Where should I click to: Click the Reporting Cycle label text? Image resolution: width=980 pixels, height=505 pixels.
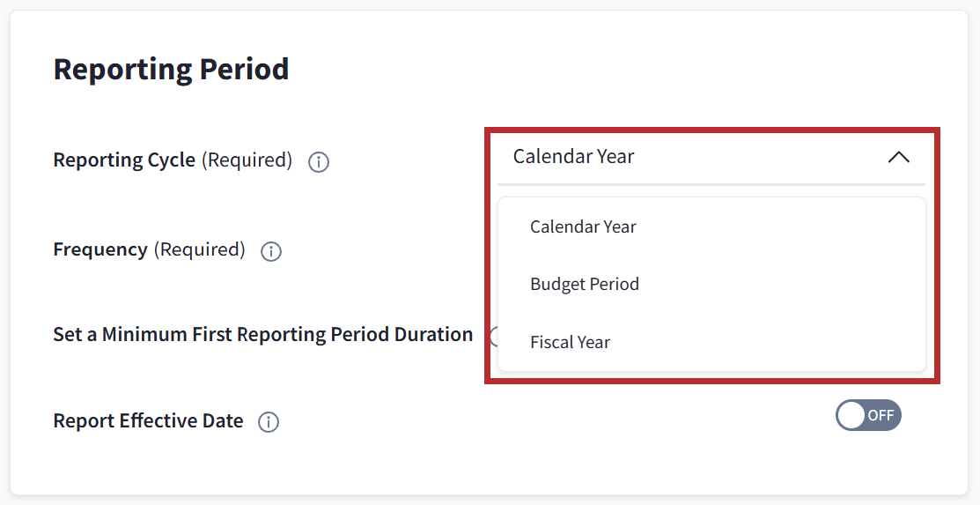(124, 160)
